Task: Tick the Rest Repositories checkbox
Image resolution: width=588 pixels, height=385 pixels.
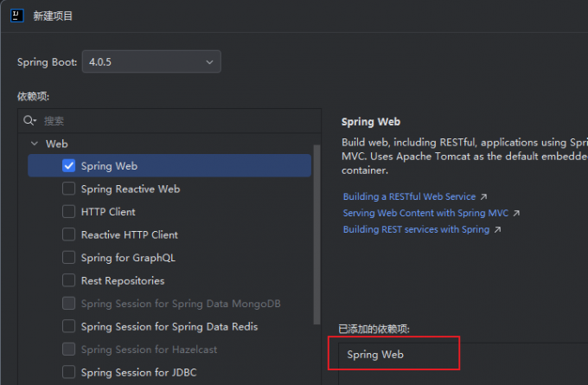Action: (68, 280)
